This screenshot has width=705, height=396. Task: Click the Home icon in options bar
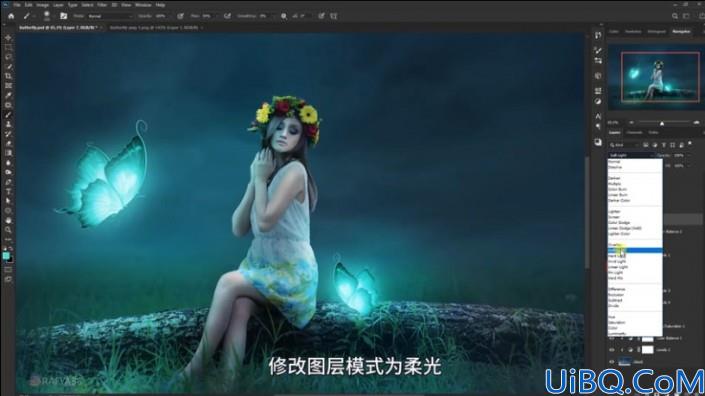click(11, 16)
